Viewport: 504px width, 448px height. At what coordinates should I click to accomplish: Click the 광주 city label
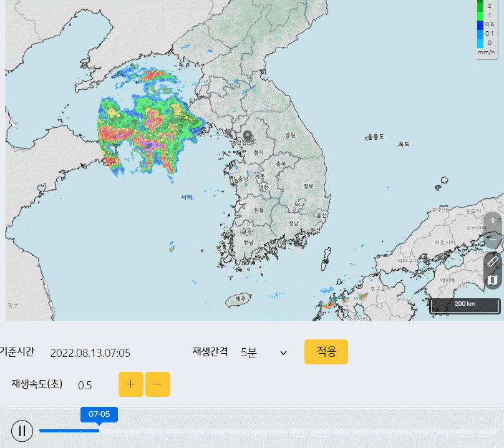246,231
